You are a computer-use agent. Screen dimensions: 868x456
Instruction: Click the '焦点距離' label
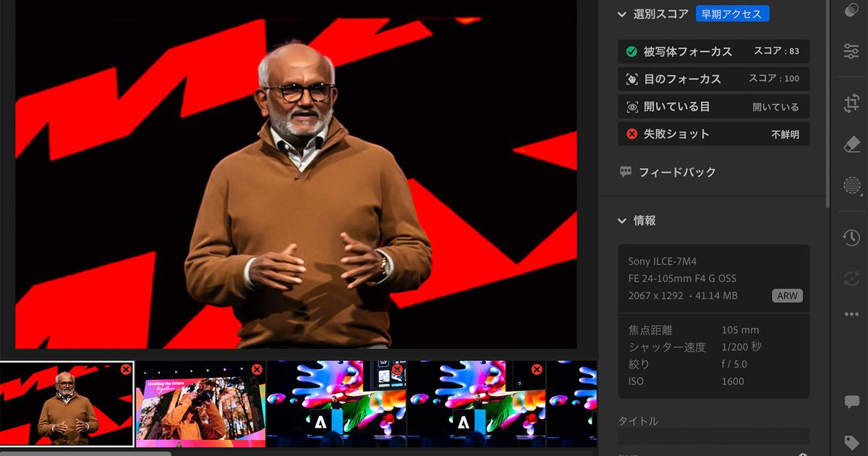pos(650,330)
